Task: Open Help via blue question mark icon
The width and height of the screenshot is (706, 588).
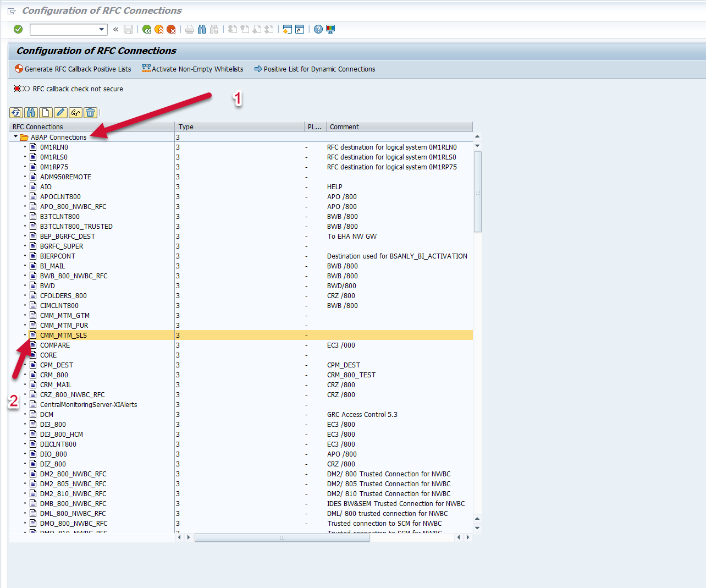Action: point(318,29)
